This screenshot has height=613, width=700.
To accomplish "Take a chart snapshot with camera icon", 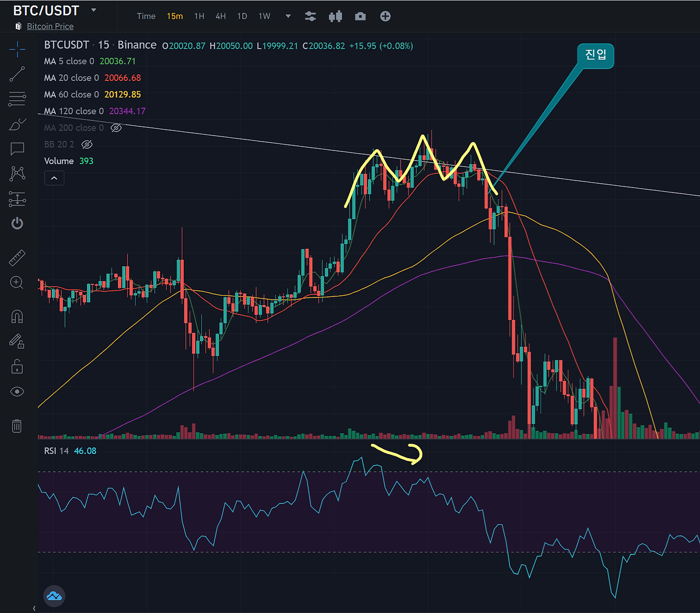I will pyautogui.click(x=360, y=16).
